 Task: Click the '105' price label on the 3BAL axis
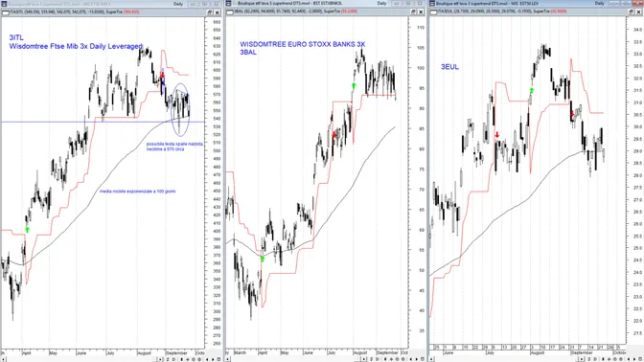420,48
